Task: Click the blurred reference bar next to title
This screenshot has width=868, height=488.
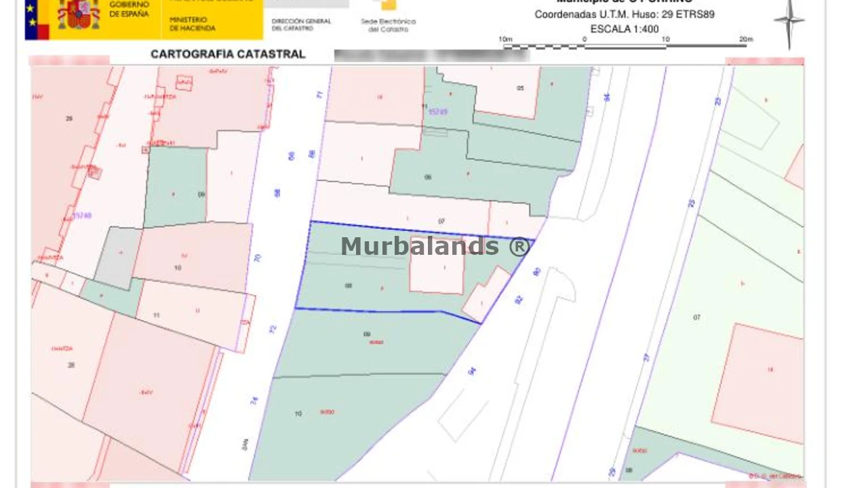Action: [x=431, y=55]
